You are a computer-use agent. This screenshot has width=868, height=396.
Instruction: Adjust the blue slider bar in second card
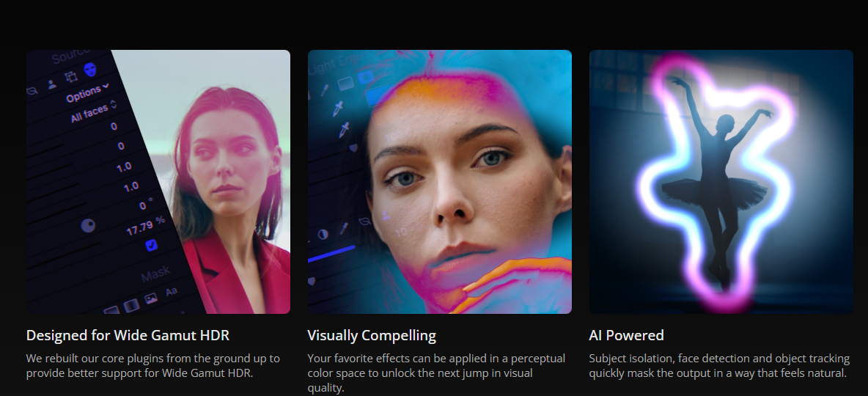tap(331, 254)
